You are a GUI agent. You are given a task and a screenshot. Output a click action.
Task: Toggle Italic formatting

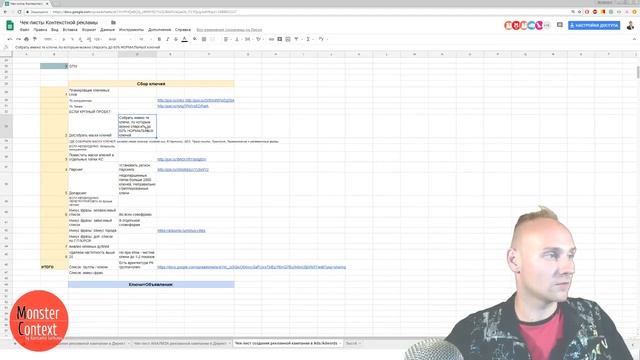167,39
